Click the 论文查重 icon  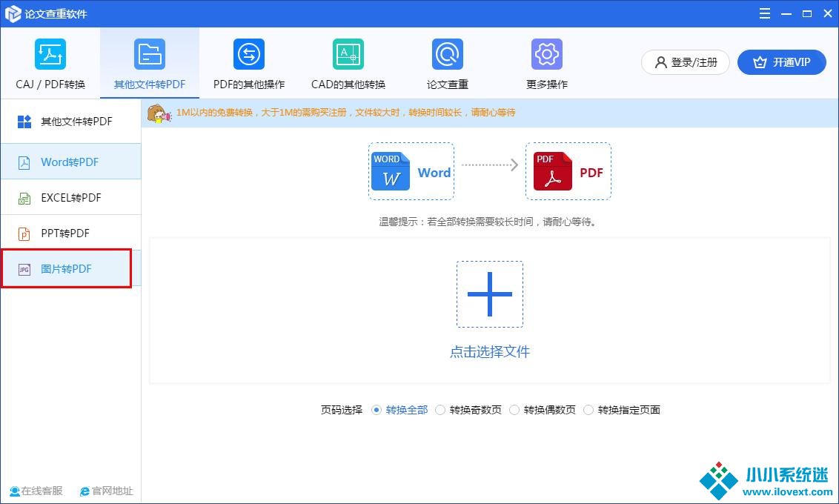448,54
